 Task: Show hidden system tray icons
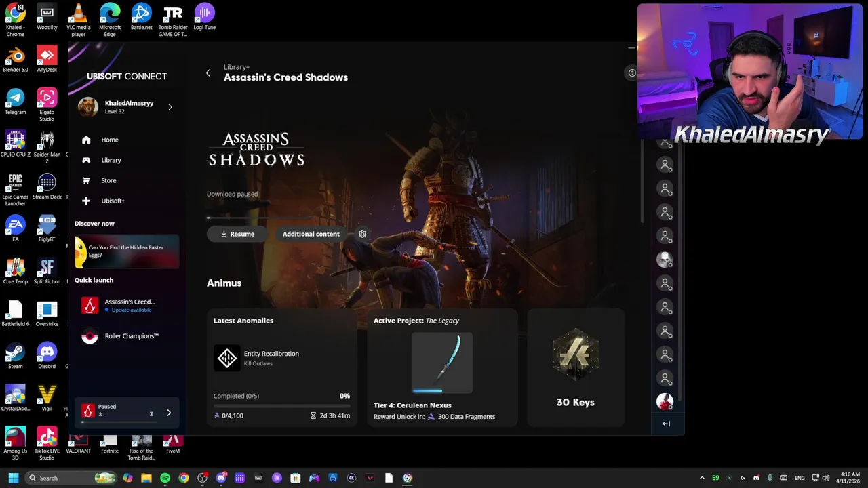pyautogui.click(x=702, y=478)
